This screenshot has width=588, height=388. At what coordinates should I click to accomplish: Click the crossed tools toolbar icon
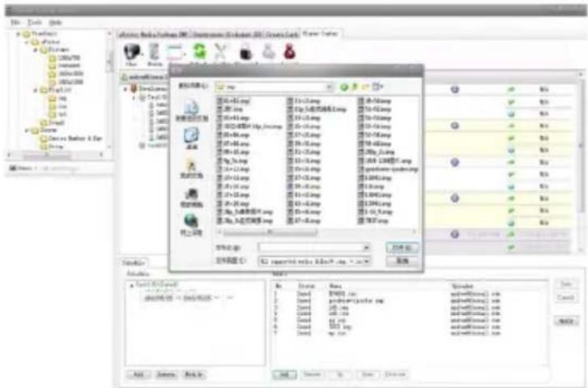coord(221,52)
